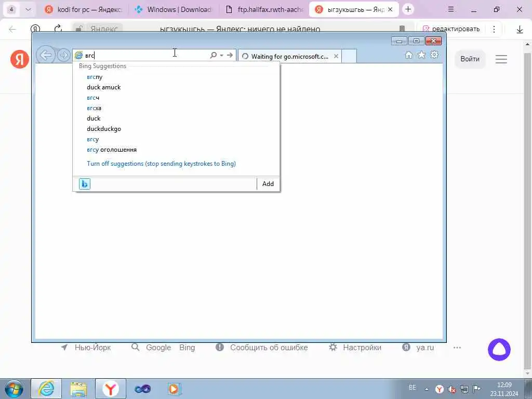532x399 pixels.
Task: Click Internet Explorer taskbar icon
Action: pos(46,389)
